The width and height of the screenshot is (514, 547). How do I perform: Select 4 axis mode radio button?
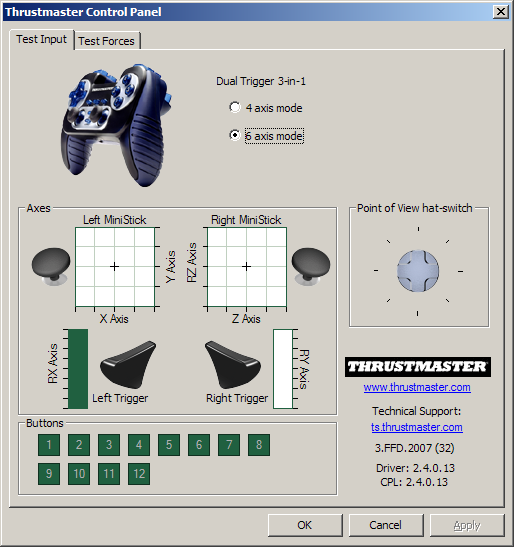coord(235,107)
